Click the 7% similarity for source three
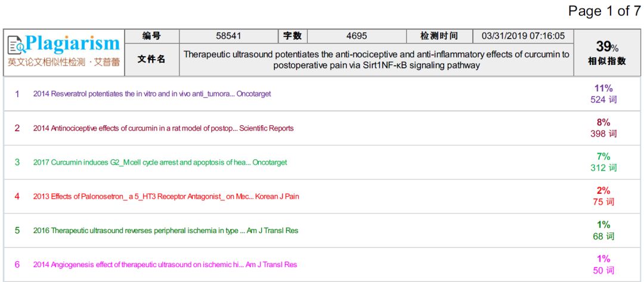 point(603,156)
